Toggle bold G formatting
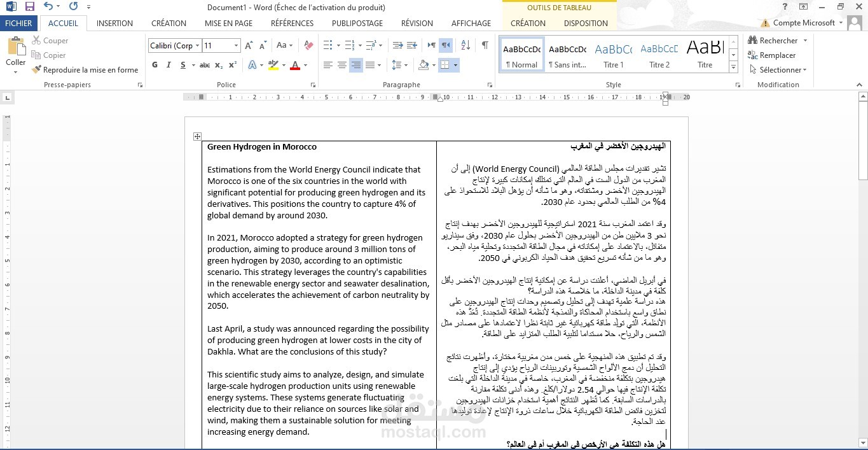Image resolution: width=868 pixels, height=450 pixels. (155, 65)
